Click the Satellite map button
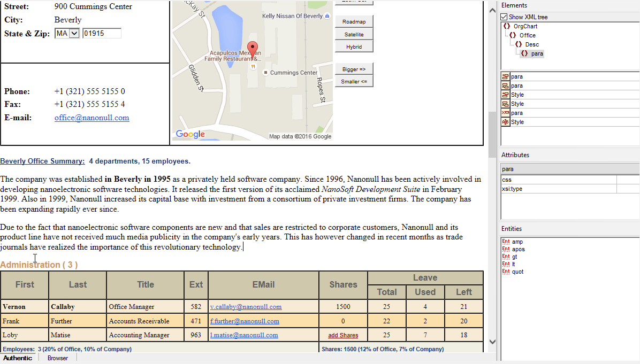Image resolution: width=640 pixels, height=364 pixels. pos(354,34)
